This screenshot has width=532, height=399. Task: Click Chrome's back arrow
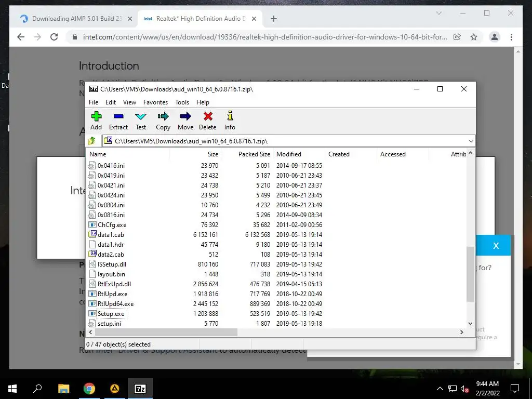(x=21, y=37)
